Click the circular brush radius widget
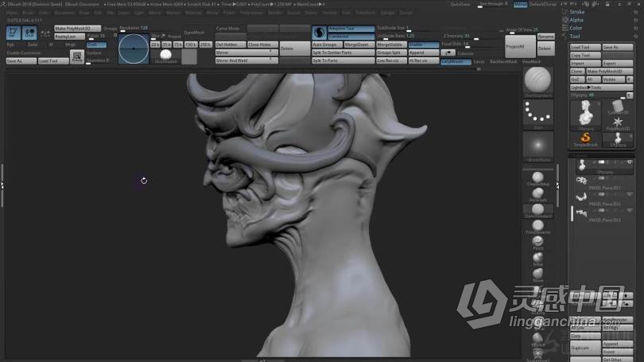The width and height of the screenshot is (644, 362). [134, 49]
